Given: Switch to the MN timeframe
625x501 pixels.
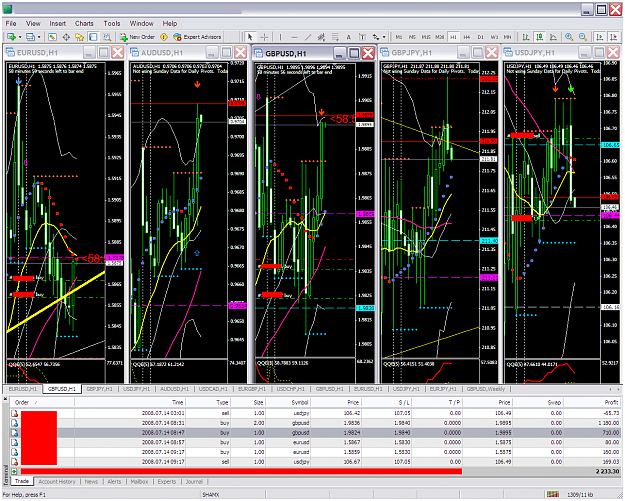Looking at the screenshot, I should click(507, 37).
